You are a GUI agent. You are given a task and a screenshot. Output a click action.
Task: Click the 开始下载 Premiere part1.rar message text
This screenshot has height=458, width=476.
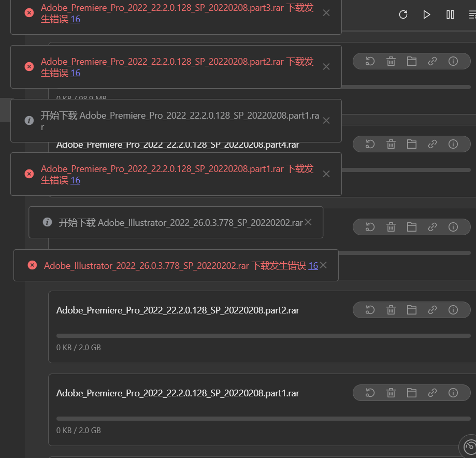pos(180,121)
